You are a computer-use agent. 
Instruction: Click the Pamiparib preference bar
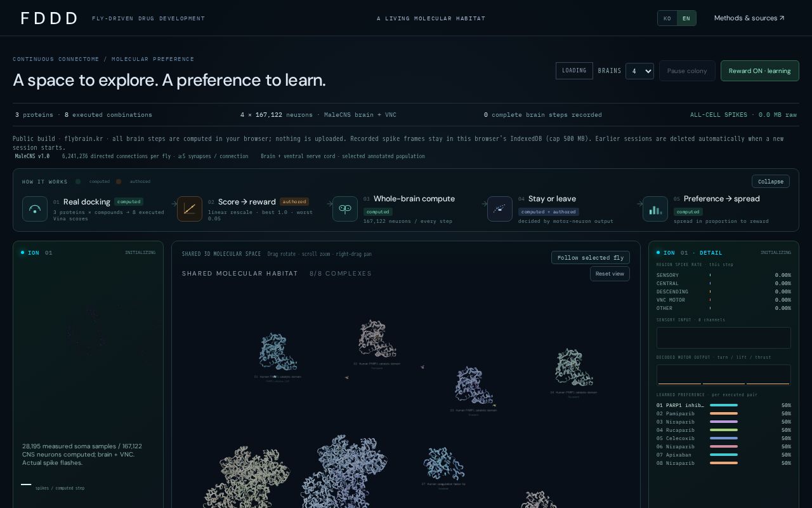(x=724, y=413)
